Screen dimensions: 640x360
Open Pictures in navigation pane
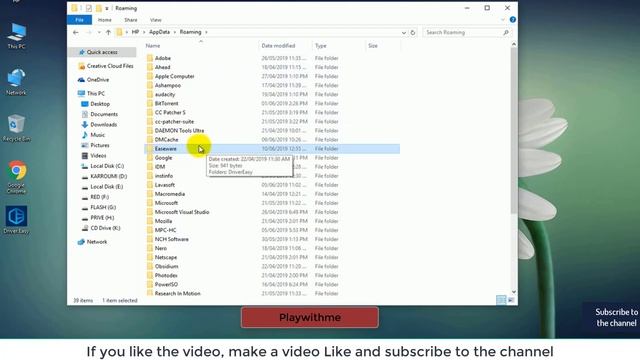[x=96, y=145]
